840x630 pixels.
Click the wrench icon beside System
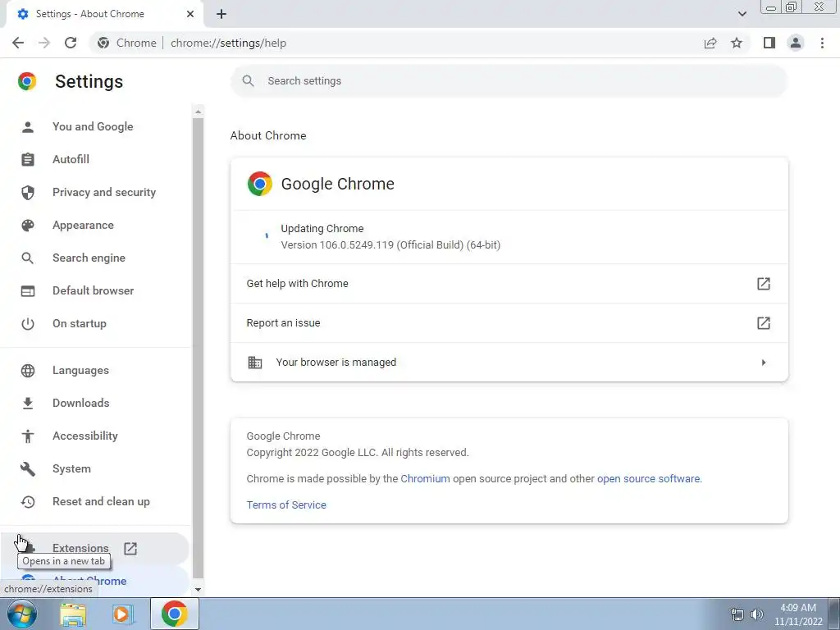coord(28,468)
